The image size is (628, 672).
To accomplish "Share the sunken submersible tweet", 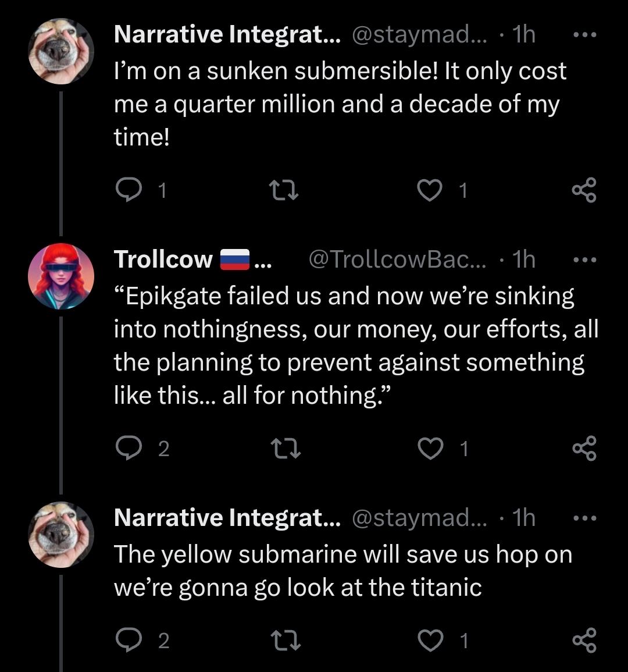I will click(584, 190).
